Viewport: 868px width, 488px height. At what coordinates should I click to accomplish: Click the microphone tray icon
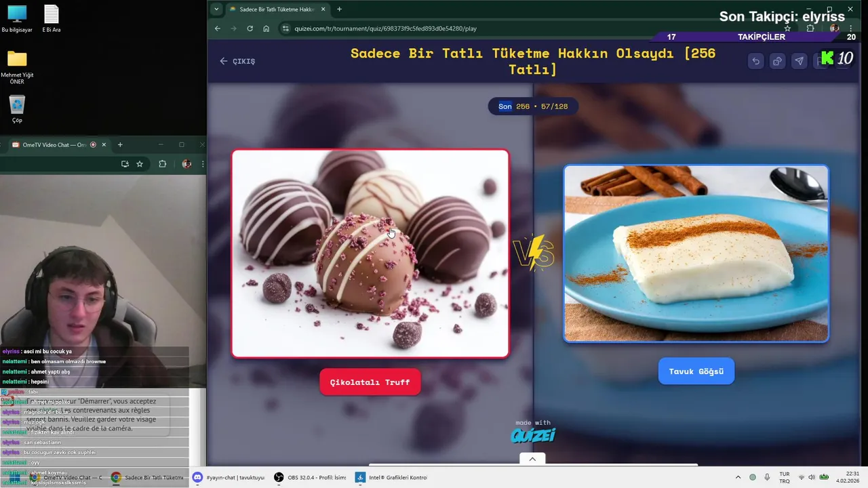[767, 477]
